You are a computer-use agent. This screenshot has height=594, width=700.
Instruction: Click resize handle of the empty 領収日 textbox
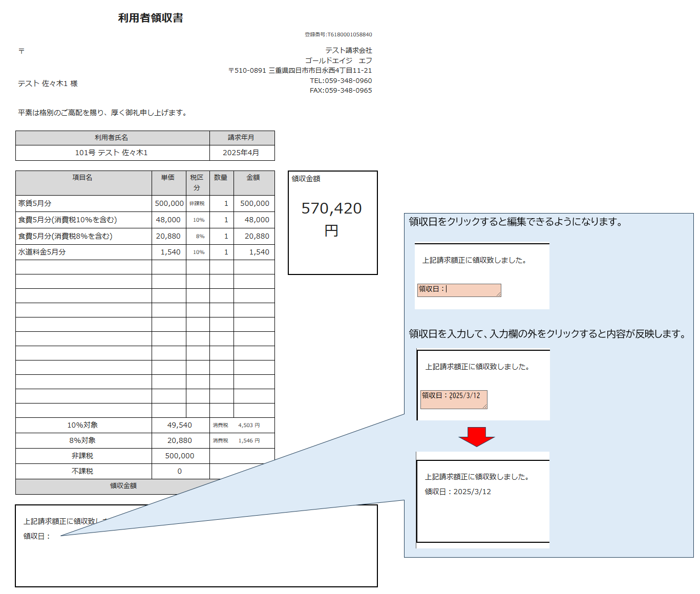[498, 294]
